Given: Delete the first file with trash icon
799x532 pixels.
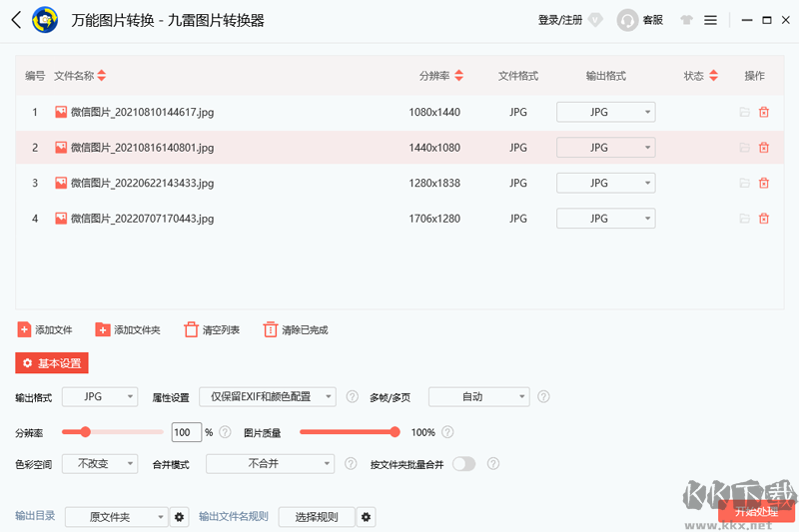Looking at the screenshot, I should click(764, 113).
